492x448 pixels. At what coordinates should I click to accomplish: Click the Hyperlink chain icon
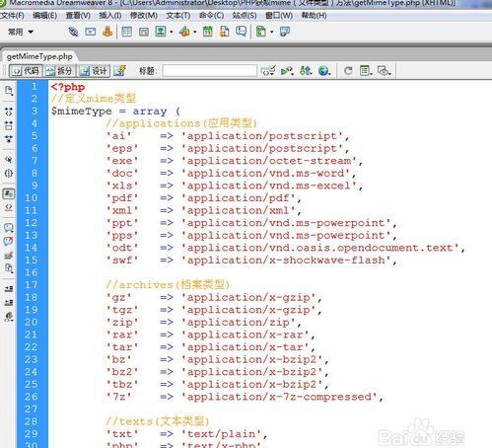click(73, 32)
